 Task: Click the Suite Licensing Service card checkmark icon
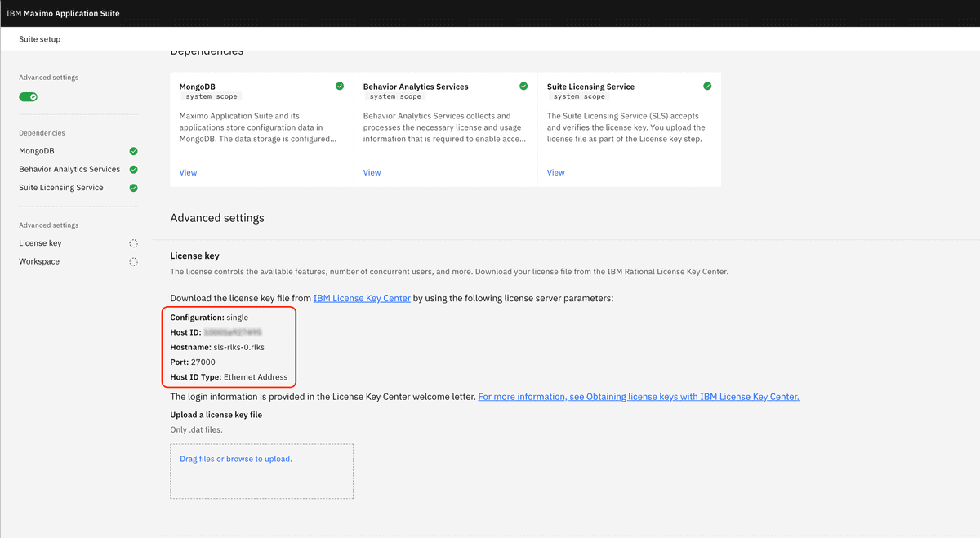[x=707, y=85]
